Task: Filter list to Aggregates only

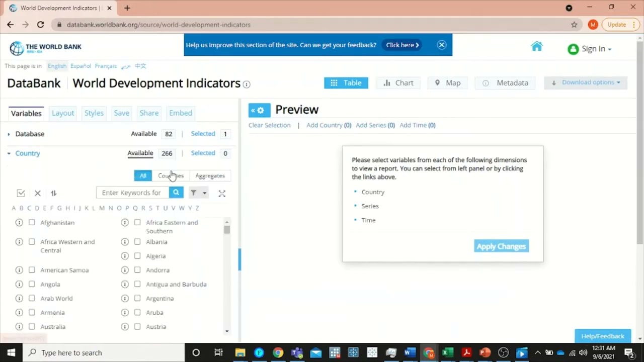Action: tap(210, 175)
